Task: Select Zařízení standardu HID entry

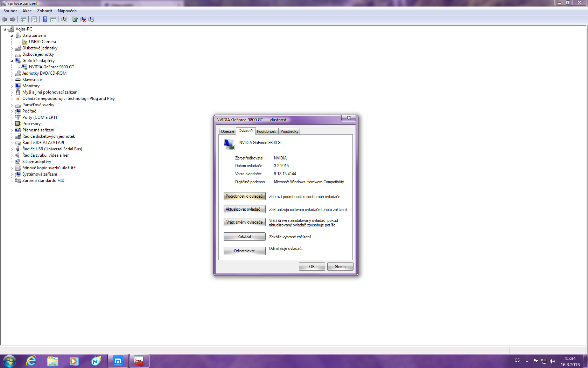Action: point(43,180)
